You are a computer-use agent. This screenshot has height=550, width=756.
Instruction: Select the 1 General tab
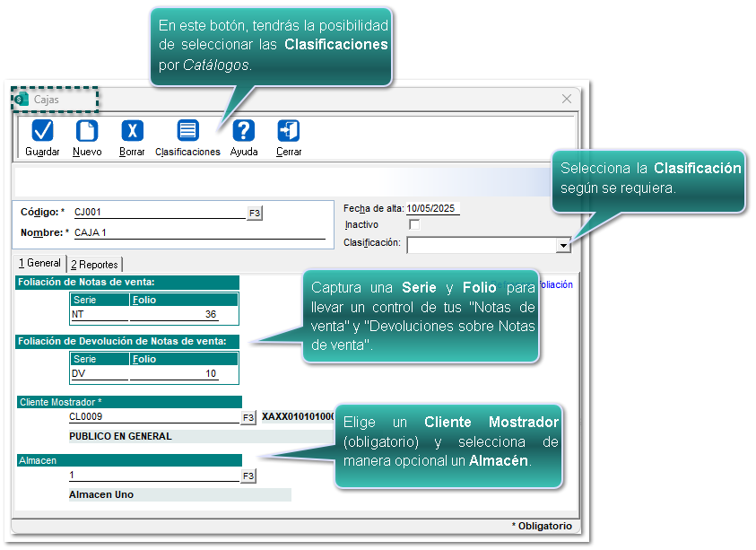pyautogui.click(x=39, y=263)
